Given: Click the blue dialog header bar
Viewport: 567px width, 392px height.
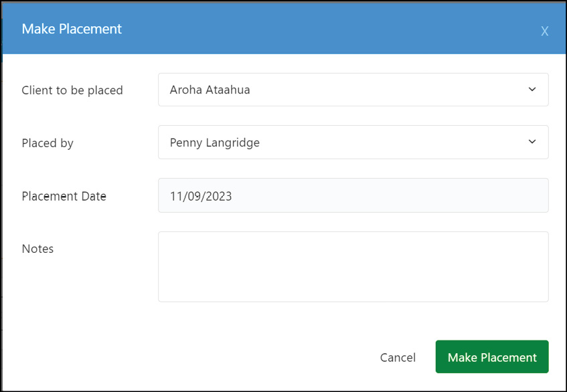Looking at the screenshot, I should click(284, 29).
